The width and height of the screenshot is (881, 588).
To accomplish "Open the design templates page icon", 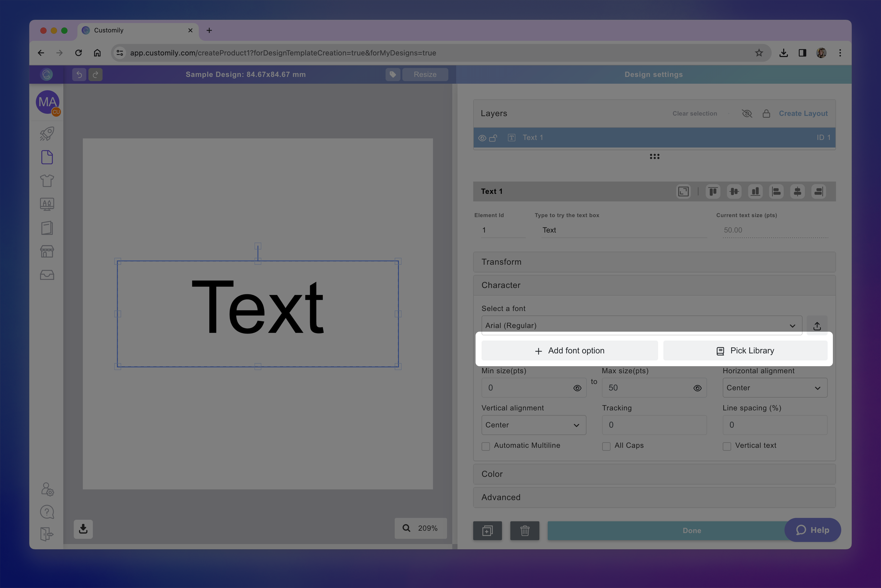I will (x=47, y=157).
